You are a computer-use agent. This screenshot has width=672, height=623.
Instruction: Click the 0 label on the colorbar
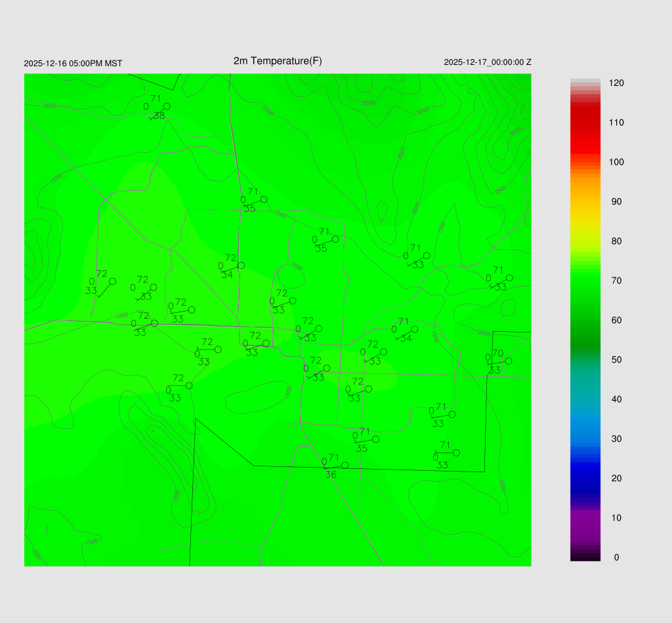click(616, 557)
